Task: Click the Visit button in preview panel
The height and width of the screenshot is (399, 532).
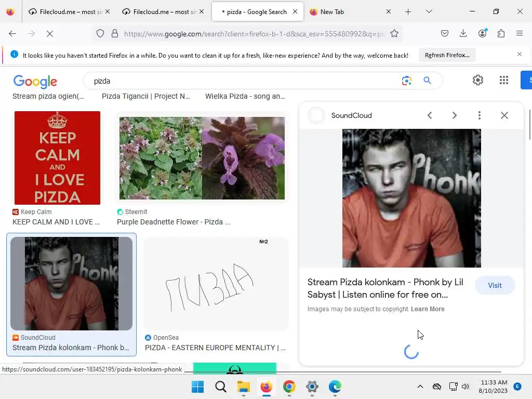Action: (x=495, y=285)
